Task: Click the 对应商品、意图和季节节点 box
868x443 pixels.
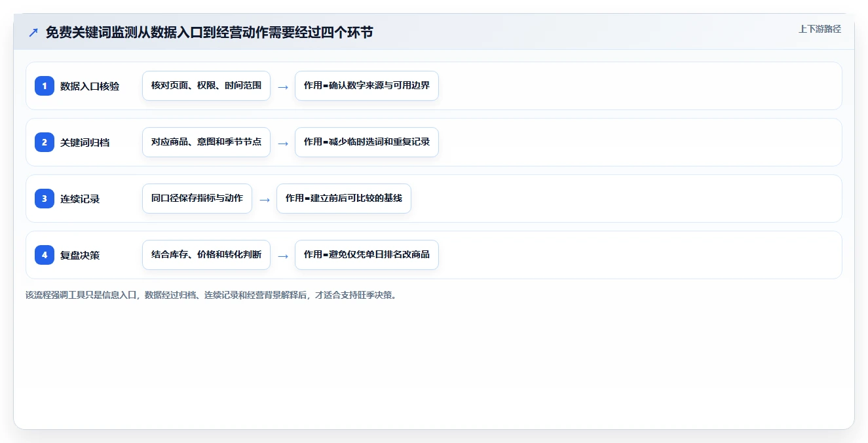Action: click(x=206, y=142)
